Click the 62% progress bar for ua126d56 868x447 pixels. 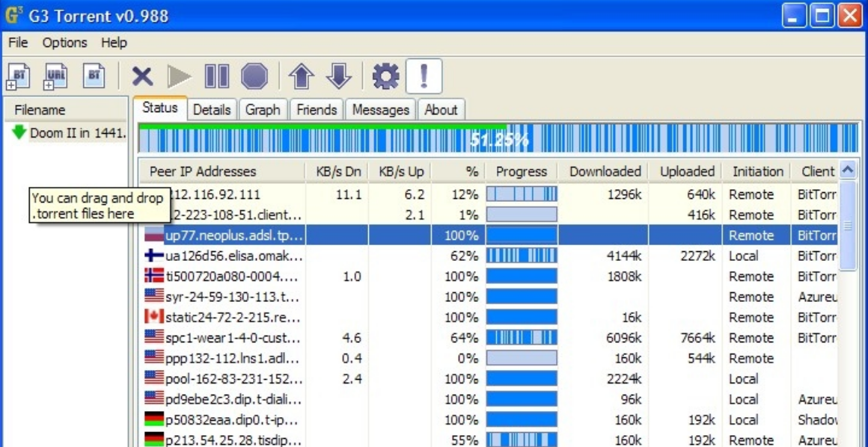click(522, 256)
